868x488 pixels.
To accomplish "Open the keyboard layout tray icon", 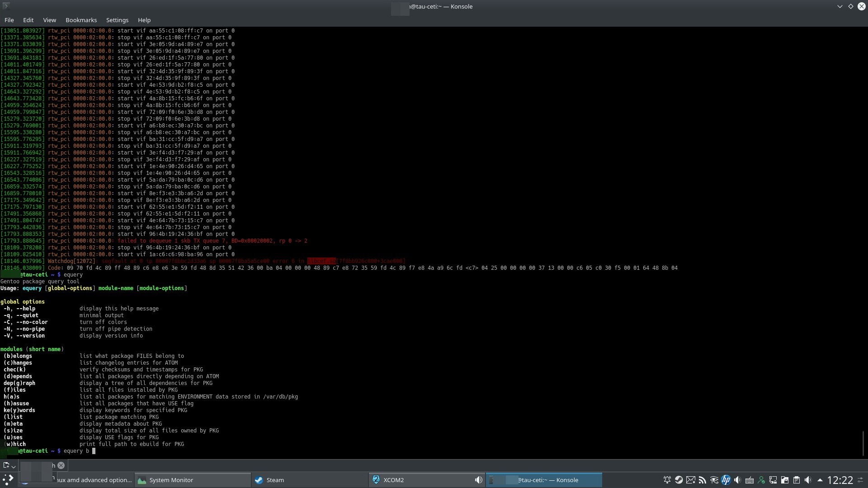I will point(749,480).
